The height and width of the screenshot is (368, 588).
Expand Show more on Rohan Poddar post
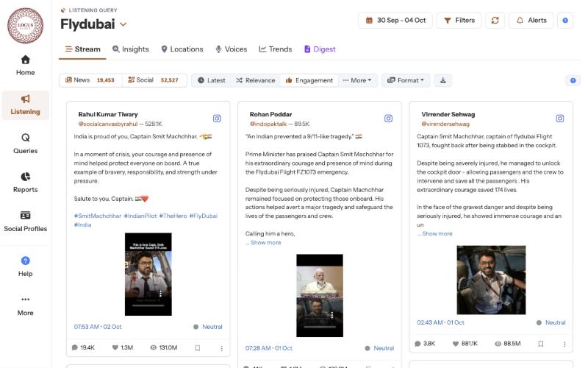265,243
